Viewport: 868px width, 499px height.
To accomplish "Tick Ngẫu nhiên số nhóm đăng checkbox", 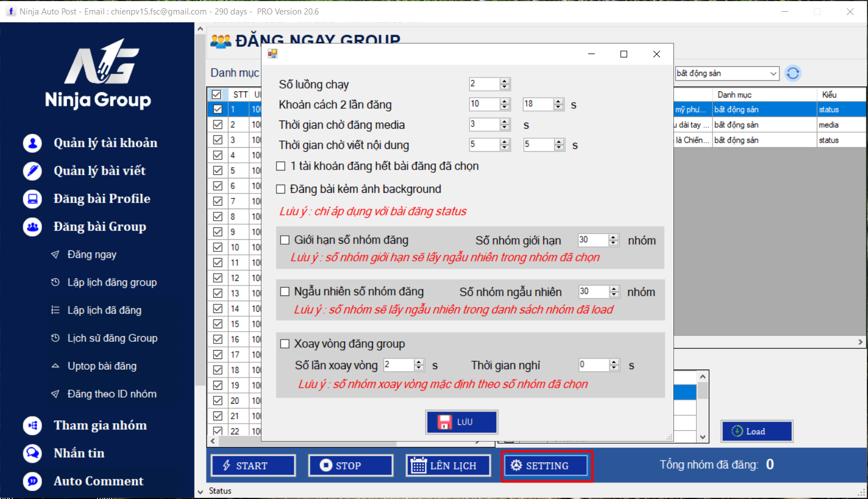I will pyautogui.click(x=285, y=292).
